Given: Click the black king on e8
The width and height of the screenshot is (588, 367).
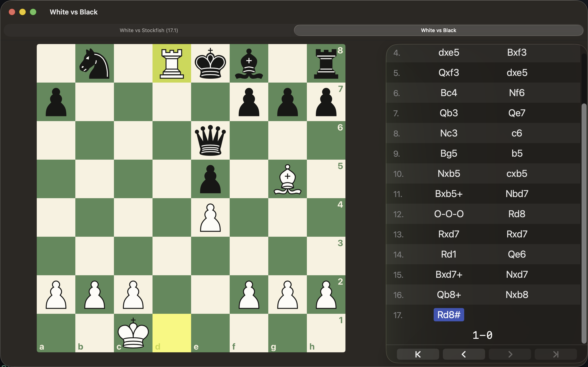Looking at the screenshot, I should coord(210,63).
